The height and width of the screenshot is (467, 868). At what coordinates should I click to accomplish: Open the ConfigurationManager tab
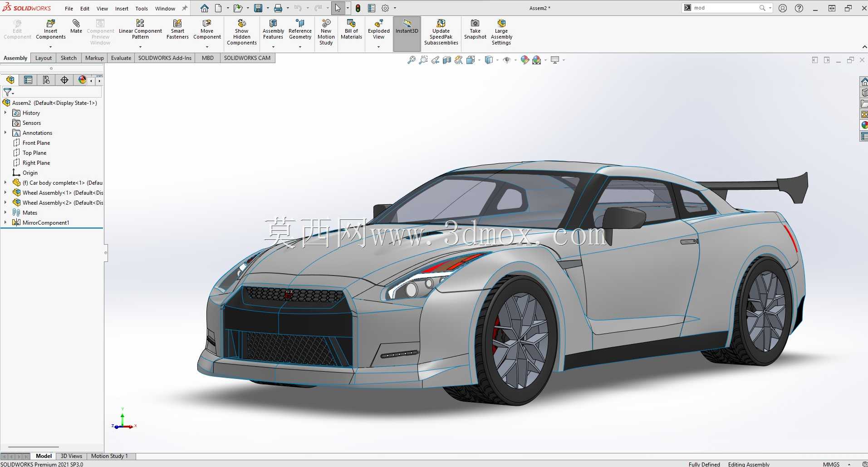pos(46,80)
